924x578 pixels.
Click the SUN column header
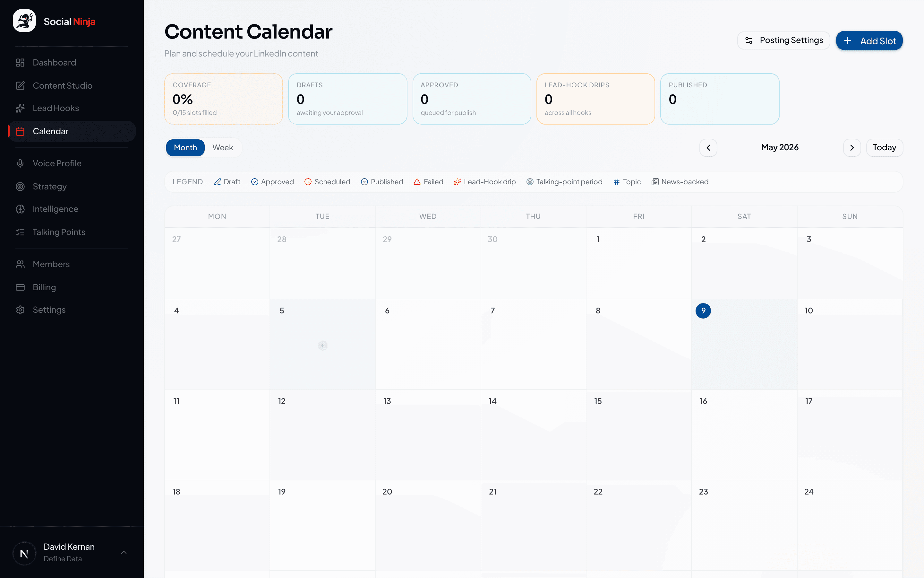[850, 216]
